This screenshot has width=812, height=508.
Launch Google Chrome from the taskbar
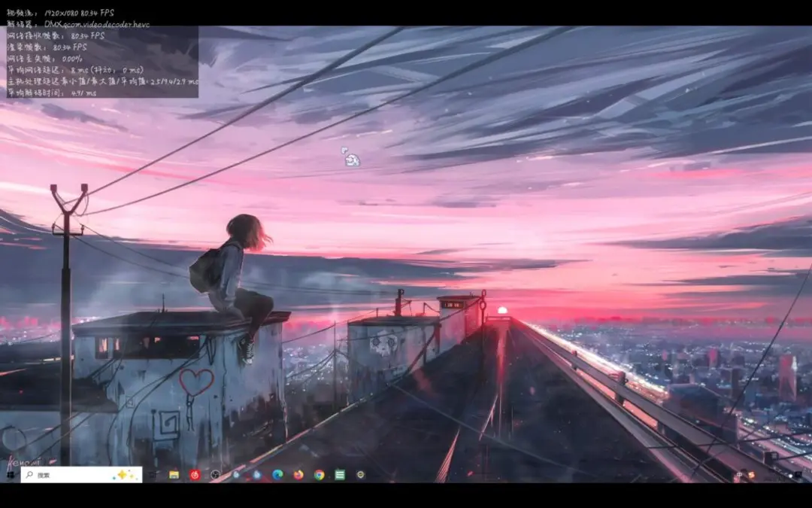319,474
